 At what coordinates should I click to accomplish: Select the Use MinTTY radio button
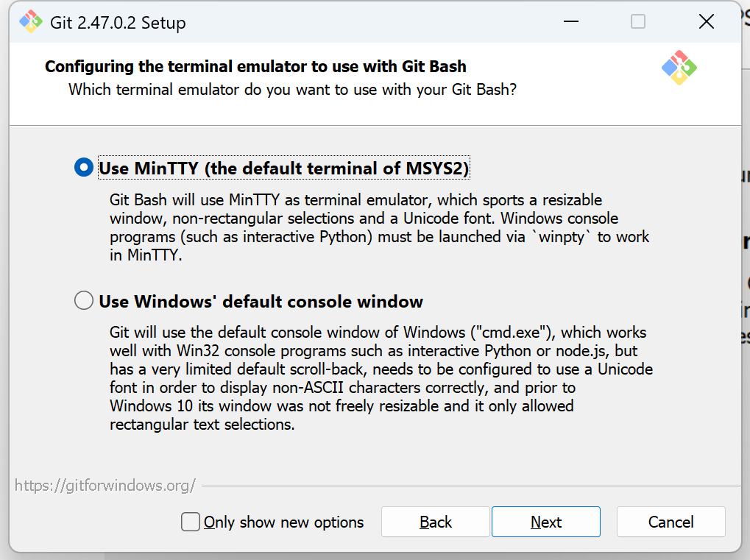[84, 169]
